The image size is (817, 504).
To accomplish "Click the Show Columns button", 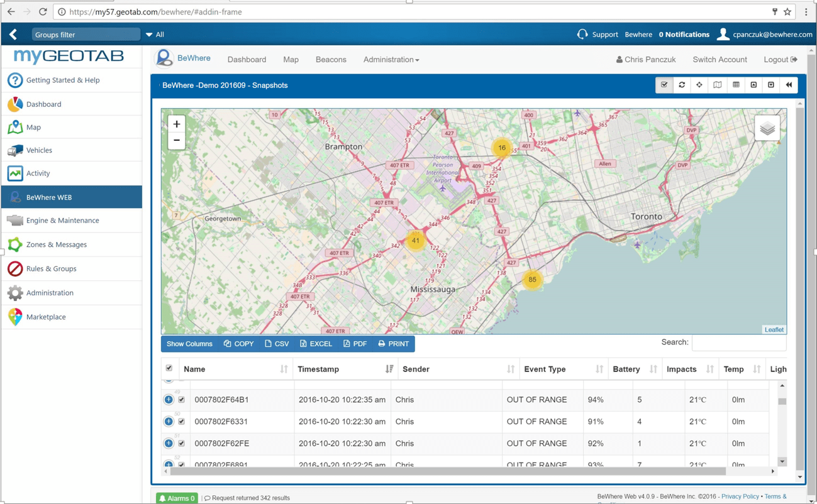I will (x=189, y=344).
